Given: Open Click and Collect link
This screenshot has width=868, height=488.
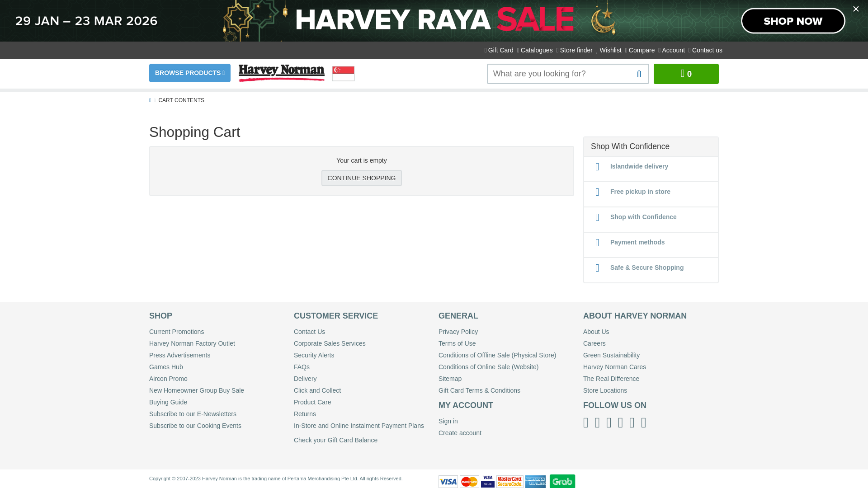Looking at the screenshot, I should (x=317, y=390).
